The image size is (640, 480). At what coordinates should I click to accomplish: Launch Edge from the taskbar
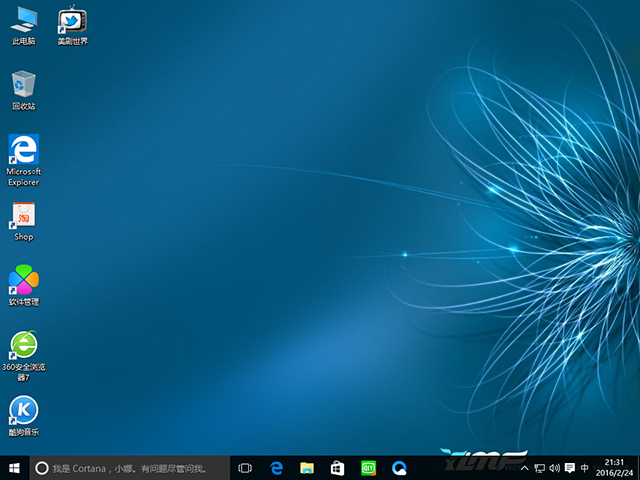click(277, 467)
